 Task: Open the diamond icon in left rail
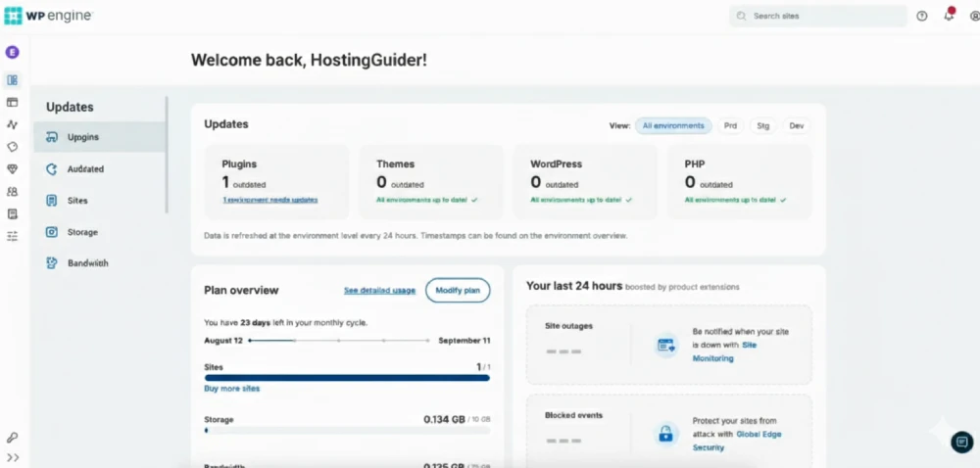(x=13, y=169)
